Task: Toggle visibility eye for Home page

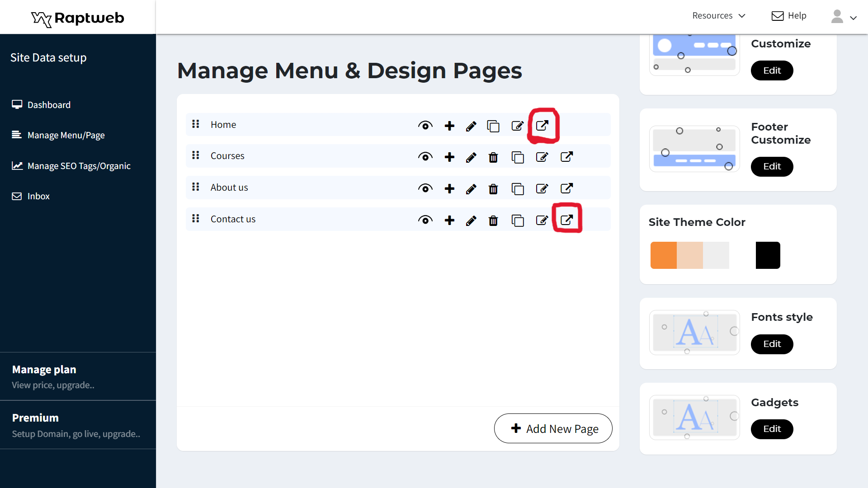Action: point(425,126)
